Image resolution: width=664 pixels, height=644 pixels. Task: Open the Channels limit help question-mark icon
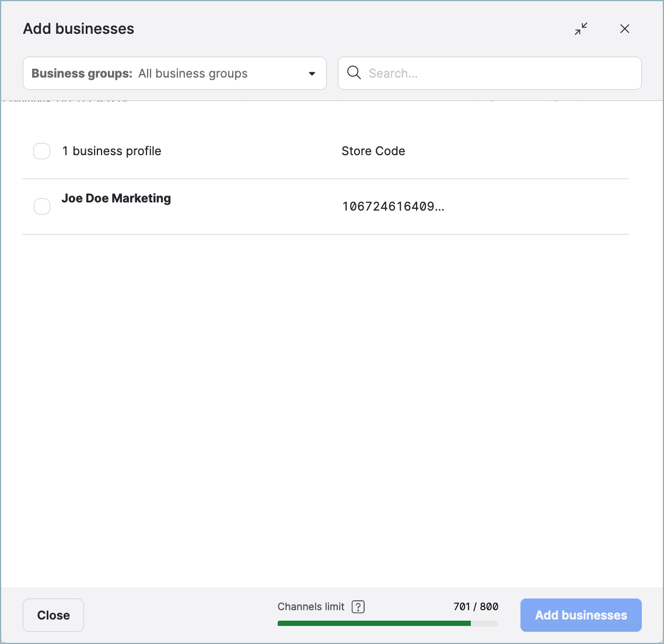tap(358, 607)
